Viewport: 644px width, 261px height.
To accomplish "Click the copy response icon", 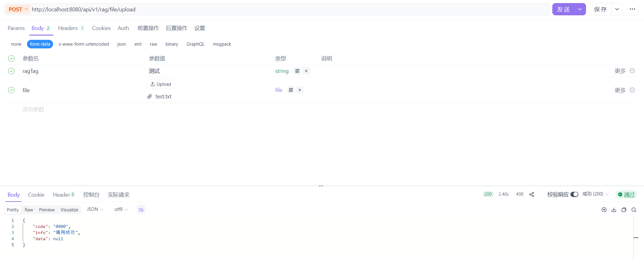I will point(624,210).
